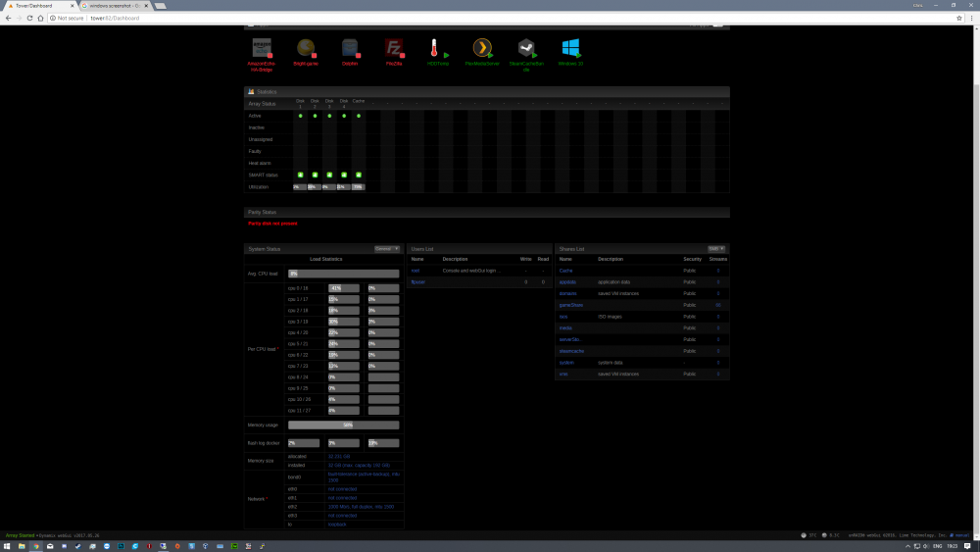Click the Avg. CPU load bar

(343, 274)
